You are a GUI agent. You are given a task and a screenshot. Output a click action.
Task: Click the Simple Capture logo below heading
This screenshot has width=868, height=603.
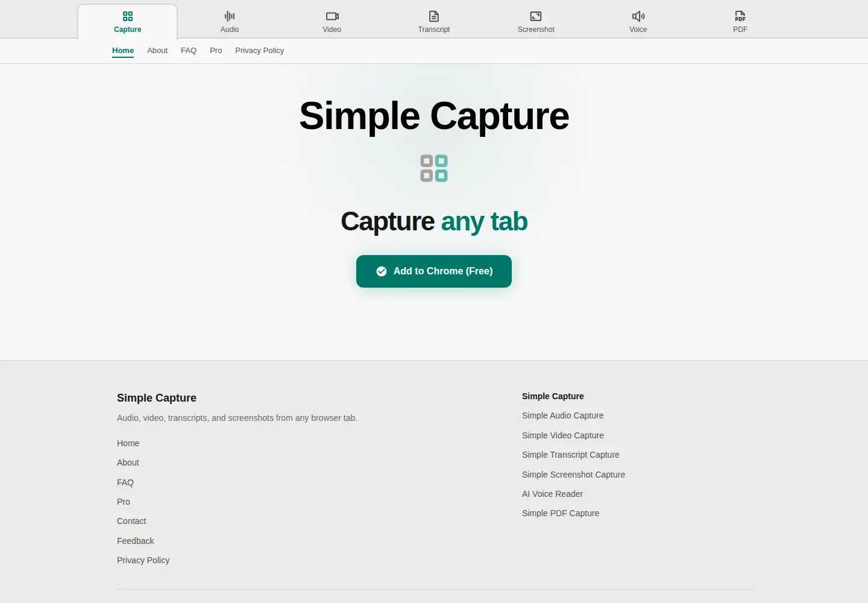pyautogui.click(x=434, y=168)
